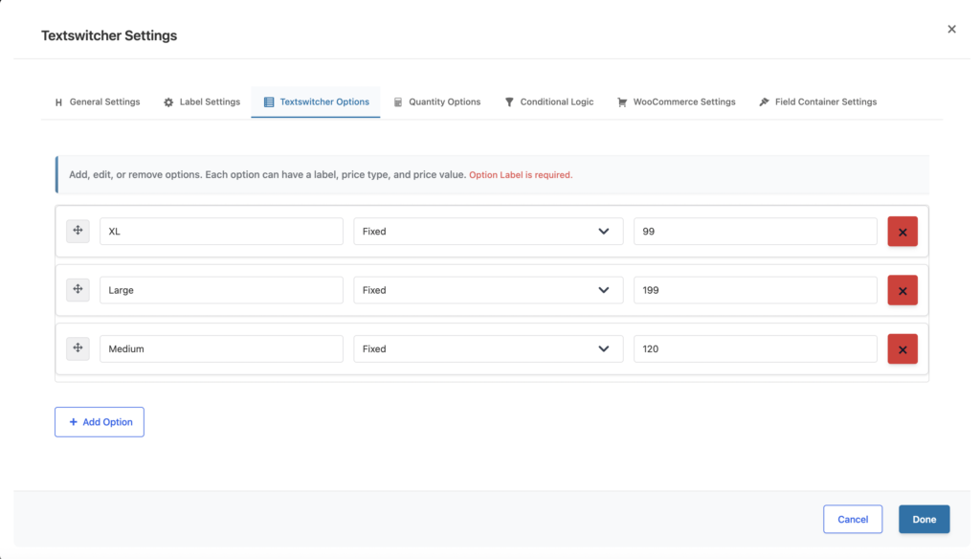Image resolution: width=980 pixels, height=559 pixels.
Task: Expand the Fixed dropdown in Large row
Action: [x=487, y=290]
